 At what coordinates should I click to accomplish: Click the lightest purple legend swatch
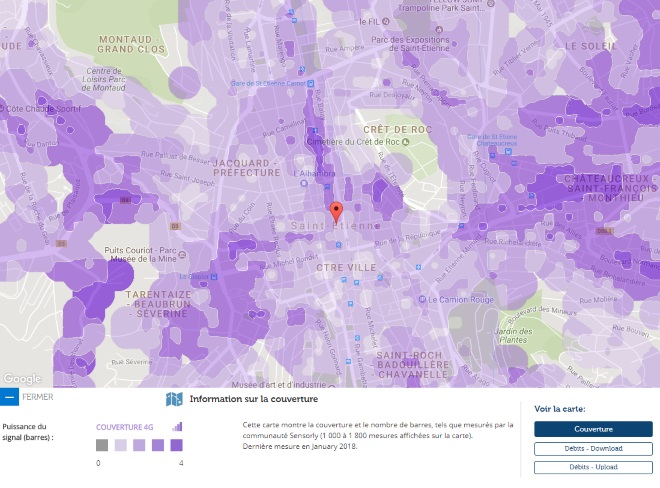click(x=121, y=445)
